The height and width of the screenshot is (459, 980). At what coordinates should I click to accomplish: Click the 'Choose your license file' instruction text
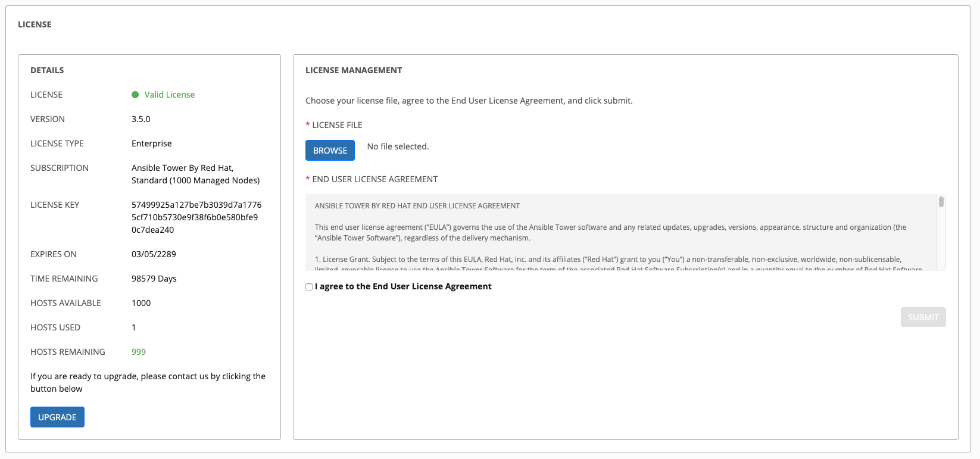[469, 101]
